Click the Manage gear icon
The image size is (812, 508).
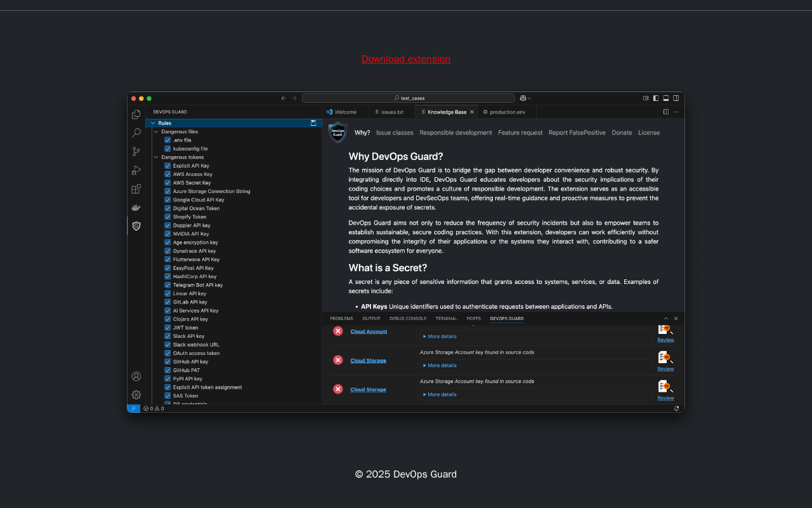coord(136,394)
